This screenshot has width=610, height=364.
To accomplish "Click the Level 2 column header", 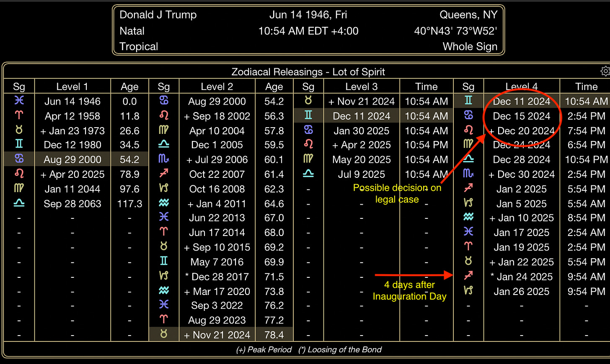I will pos(217,87).
